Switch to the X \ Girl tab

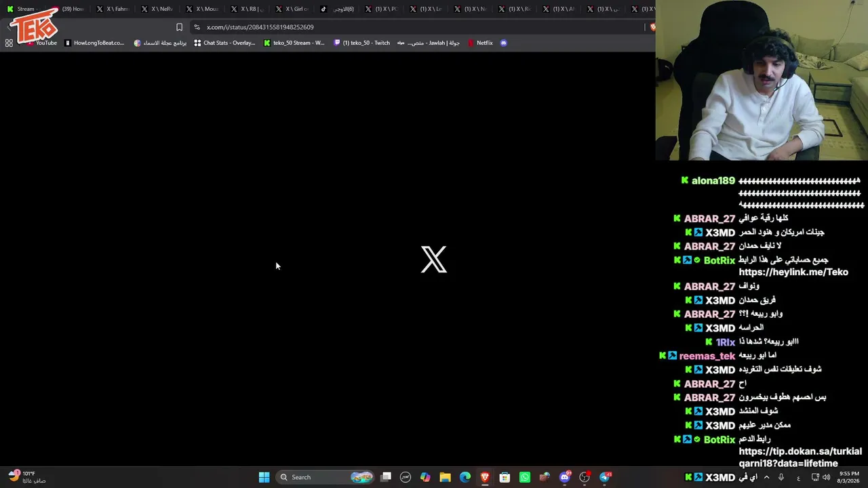coord(291,9)
